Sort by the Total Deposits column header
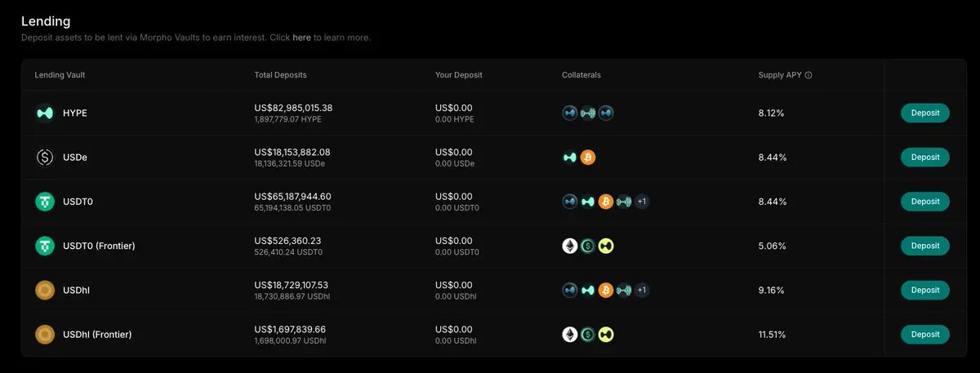Screen dimensions: 980x373 click(280, 75)
